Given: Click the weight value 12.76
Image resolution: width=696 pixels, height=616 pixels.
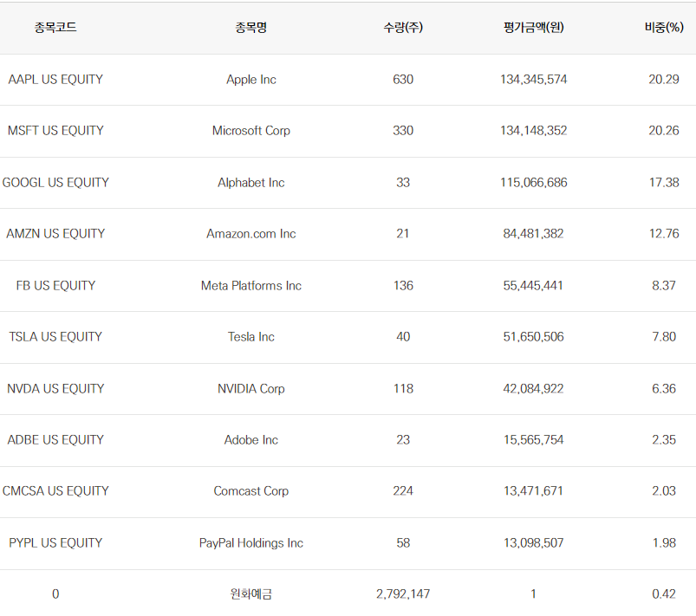Looking at the screenshot, I should pyautogui.click(x=664, y=233).
